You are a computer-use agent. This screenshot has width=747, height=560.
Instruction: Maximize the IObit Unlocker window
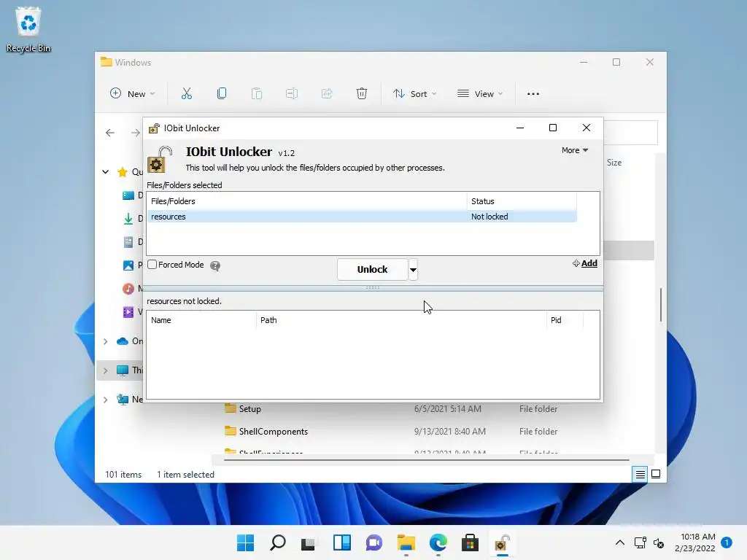tap(553, 128)
